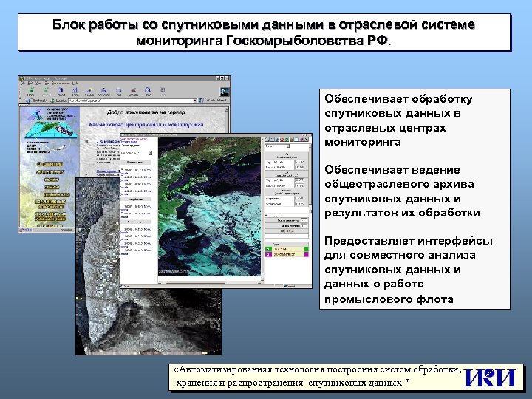Click the Print icon in Netscape toolbar

pyautogui.click(x=119, y=90)
